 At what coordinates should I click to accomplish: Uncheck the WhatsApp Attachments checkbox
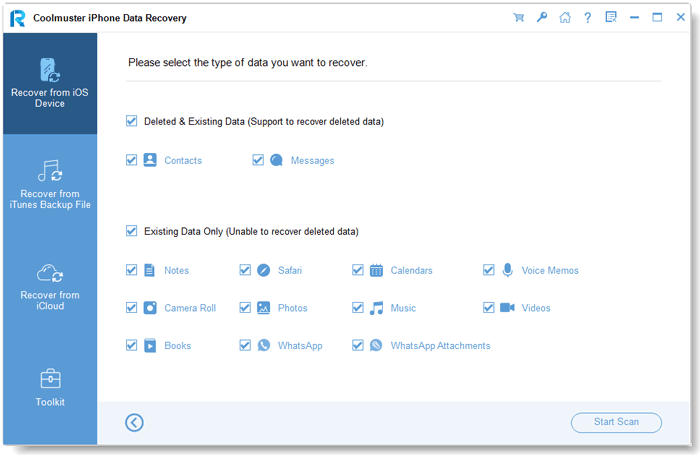[x=358, y=345]
